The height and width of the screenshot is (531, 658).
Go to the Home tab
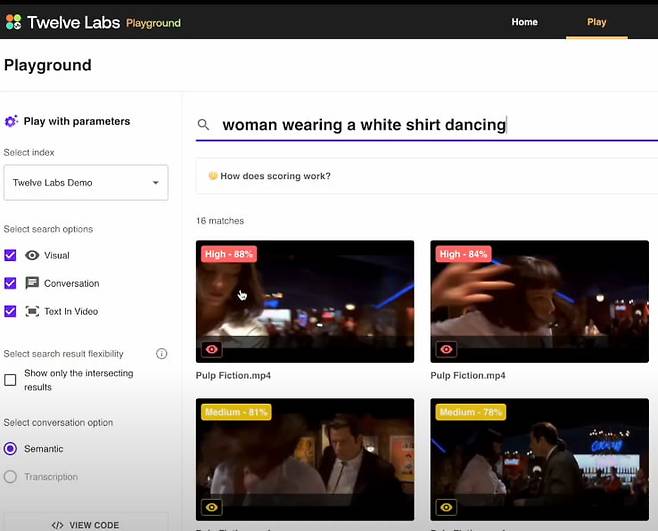[x=524, y=22]
